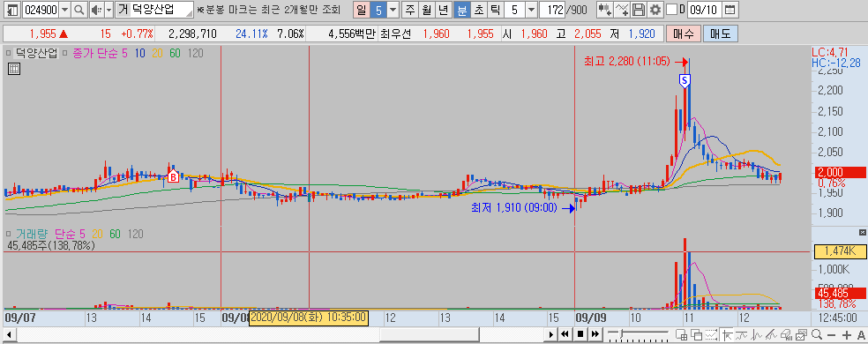Click the play button in replay controls
The width and height of the screenshot is (868, 344).
550,334
